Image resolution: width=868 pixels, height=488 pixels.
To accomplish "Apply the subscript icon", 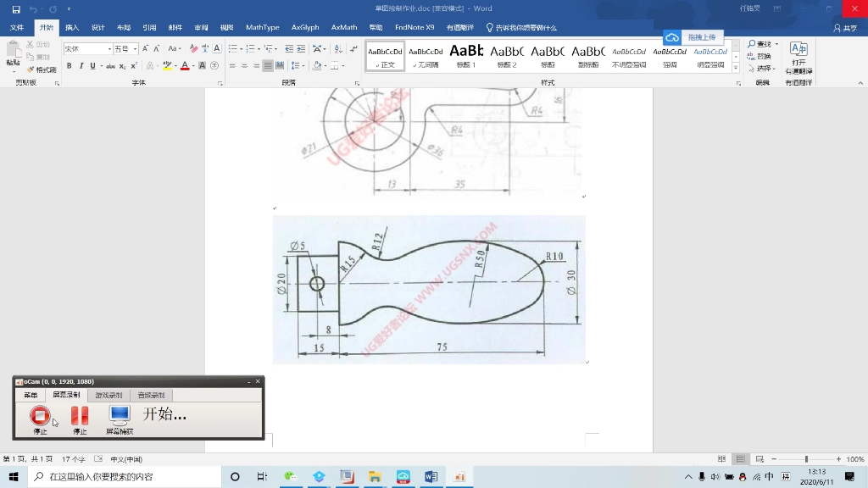I will click(x=123, y=65).
